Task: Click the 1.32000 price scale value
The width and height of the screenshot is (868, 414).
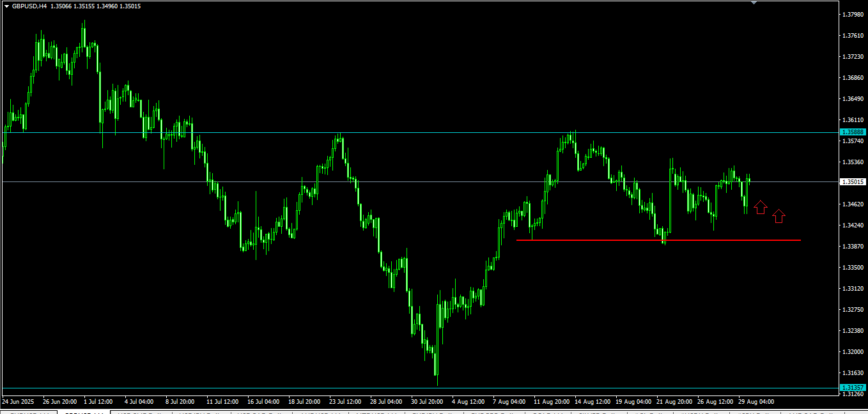Action: (854, 352)
